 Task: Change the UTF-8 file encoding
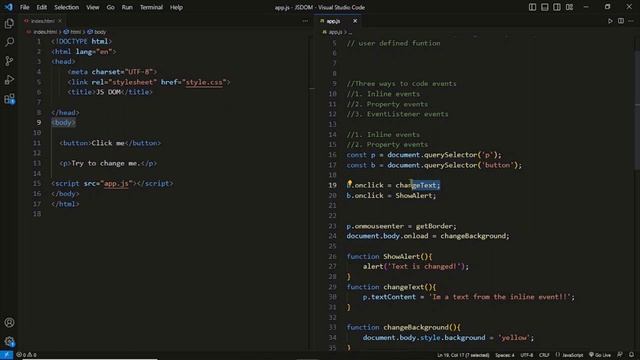527,355
